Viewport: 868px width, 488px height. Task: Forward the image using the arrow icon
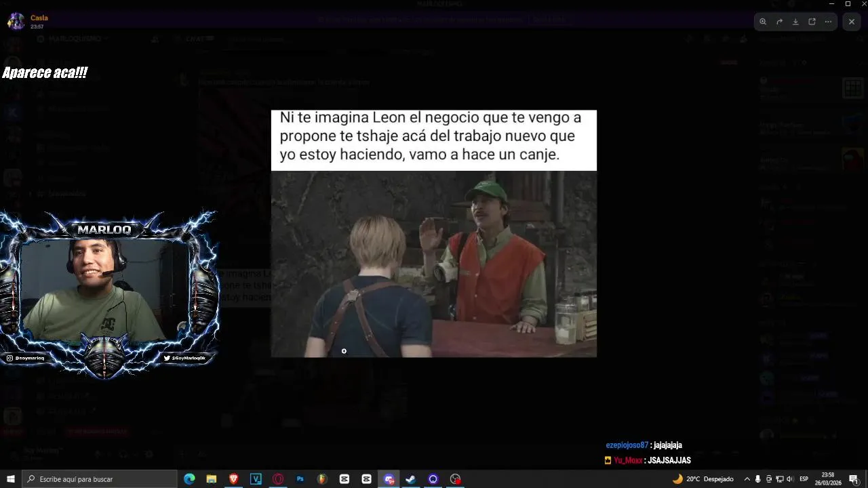pos(779,22)
